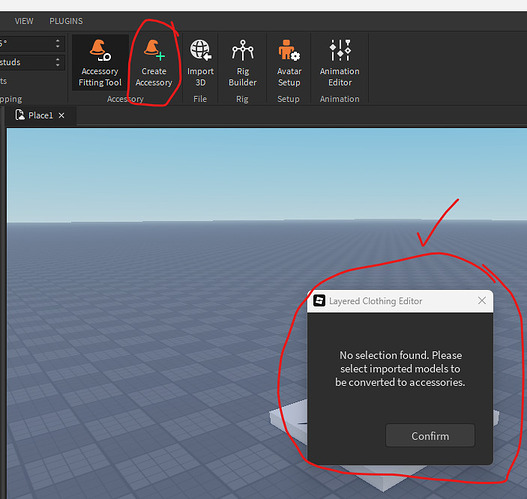Increase the rotation degrees stepper value
The image size is (527, 499).
click(x=58, y=40)
